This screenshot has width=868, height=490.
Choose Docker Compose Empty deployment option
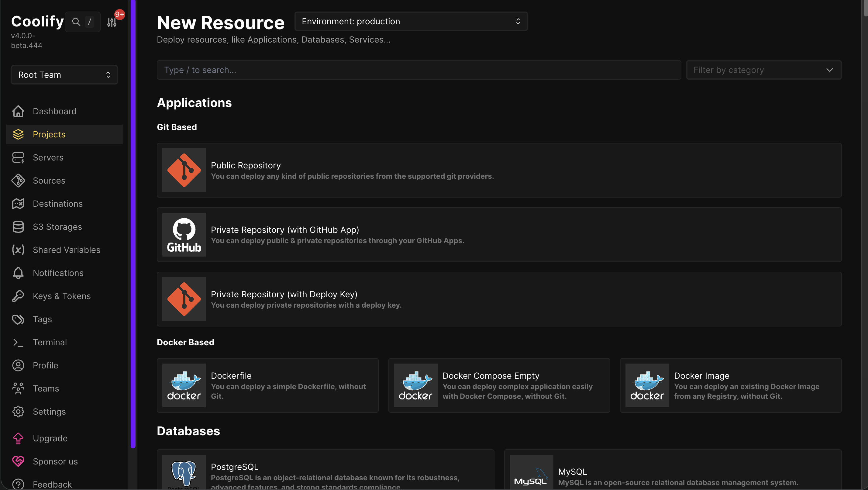[499, 385]
